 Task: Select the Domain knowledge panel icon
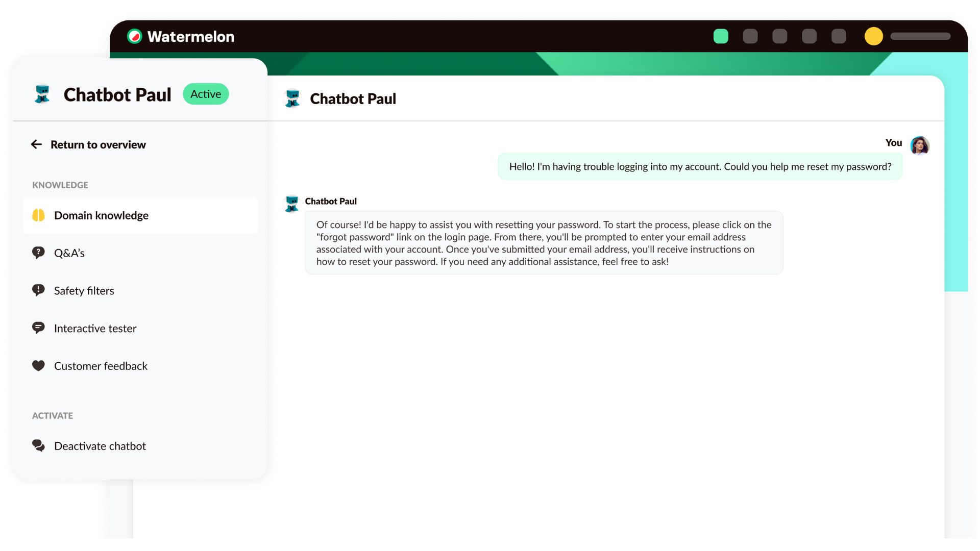point(38,215)
